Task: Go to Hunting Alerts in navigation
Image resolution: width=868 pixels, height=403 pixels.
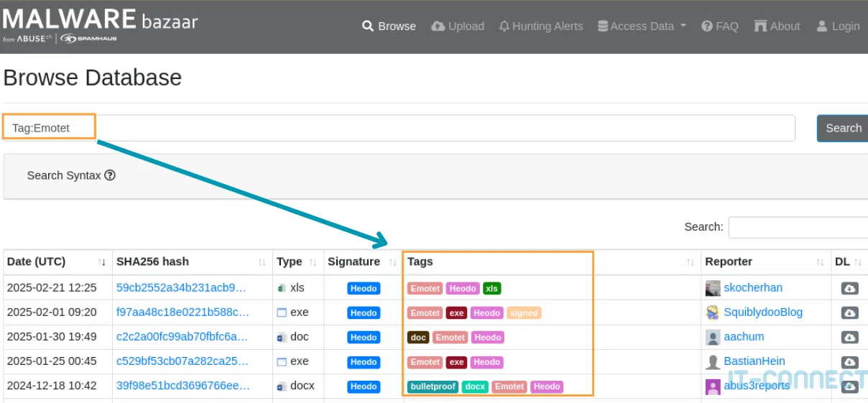Action: pyautogui.click(x=540, y=26)
